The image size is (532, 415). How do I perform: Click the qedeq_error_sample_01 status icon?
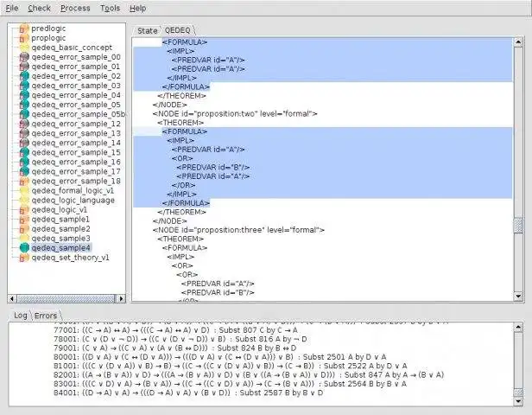pyautogui.click(x=24, y=67)
